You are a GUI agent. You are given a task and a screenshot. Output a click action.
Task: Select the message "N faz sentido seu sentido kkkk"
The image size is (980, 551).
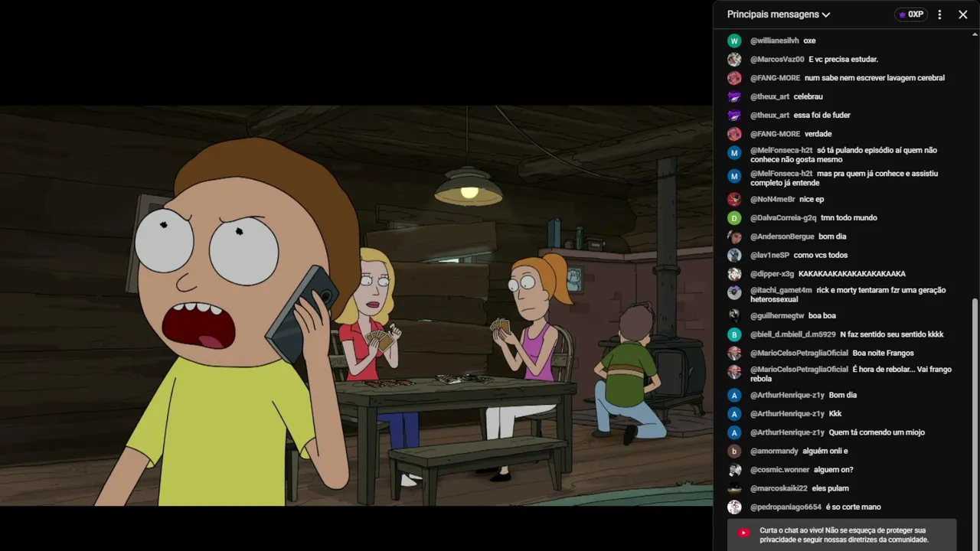892,334
